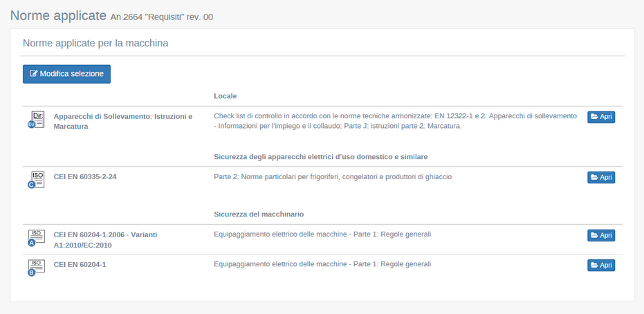
Task: Click the ISO icon with the A badge
Action: click(x=37, y=238)
